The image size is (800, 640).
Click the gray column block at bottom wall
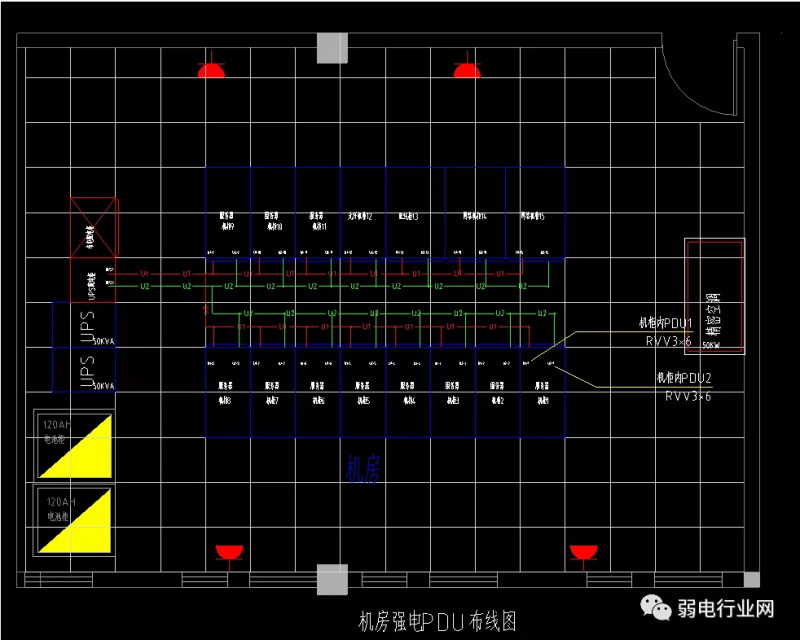(x=332, y=579)
